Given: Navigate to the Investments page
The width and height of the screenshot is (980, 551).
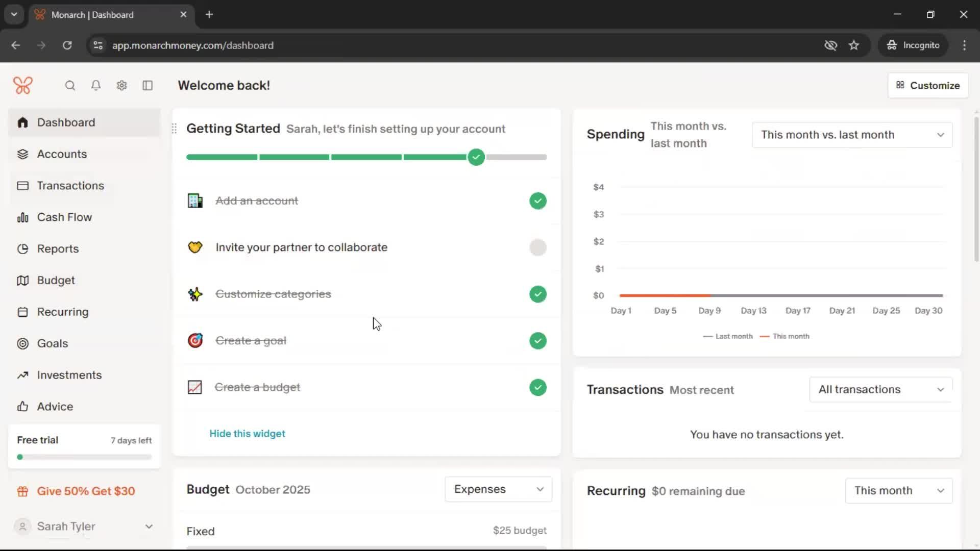Looking at the screenshot, I should click(69, 375).
